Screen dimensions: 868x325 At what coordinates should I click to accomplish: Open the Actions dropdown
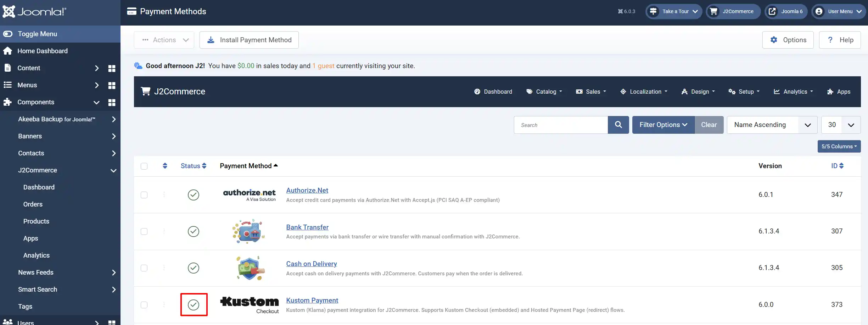coord(164,40)
